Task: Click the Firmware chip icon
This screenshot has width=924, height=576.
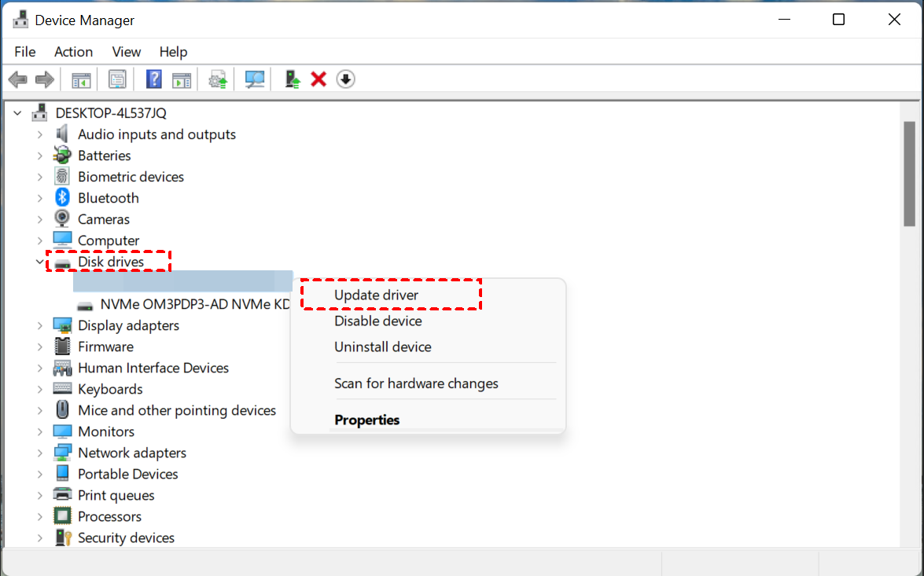Action: [x=62, y=347]
